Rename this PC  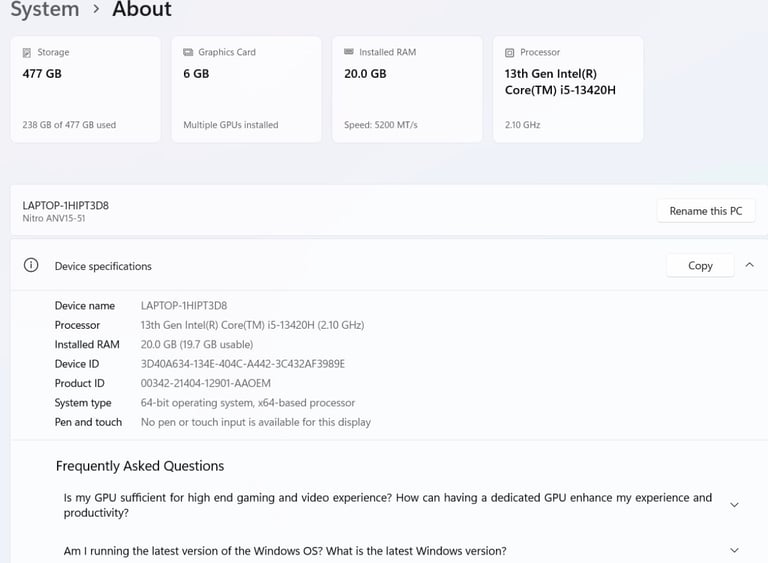click(x=706, y=211)
